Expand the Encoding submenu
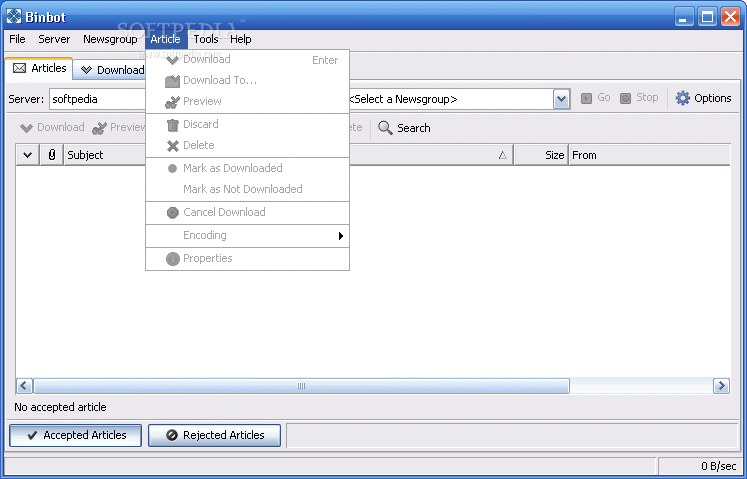747x479 pixels. coord(247,235)
